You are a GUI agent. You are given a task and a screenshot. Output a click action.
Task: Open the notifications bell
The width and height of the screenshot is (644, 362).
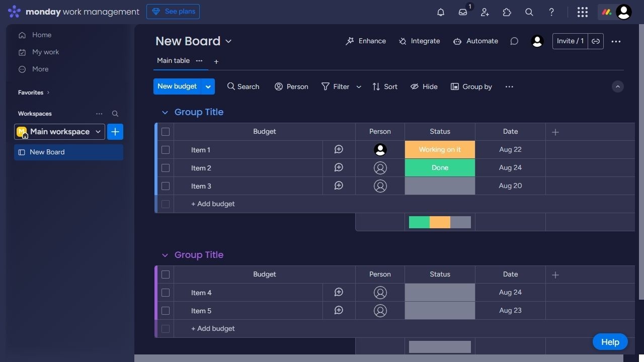[x=440, y=12]
